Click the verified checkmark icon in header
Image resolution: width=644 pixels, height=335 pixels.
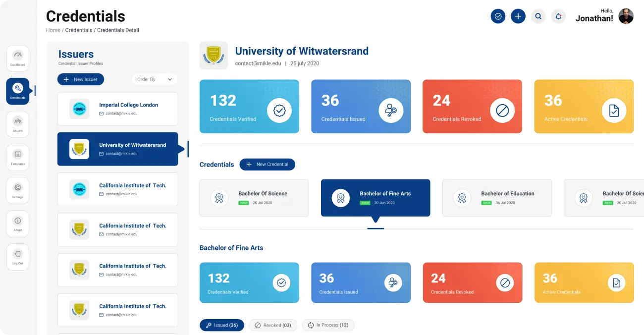[498, 16]
